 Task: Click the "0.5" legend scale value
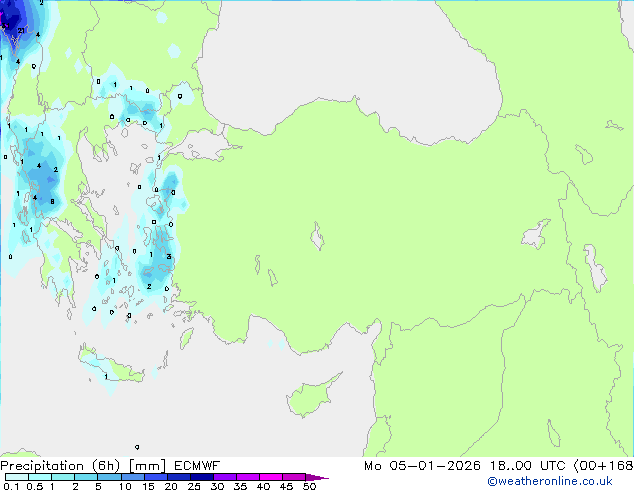(34, 486)
